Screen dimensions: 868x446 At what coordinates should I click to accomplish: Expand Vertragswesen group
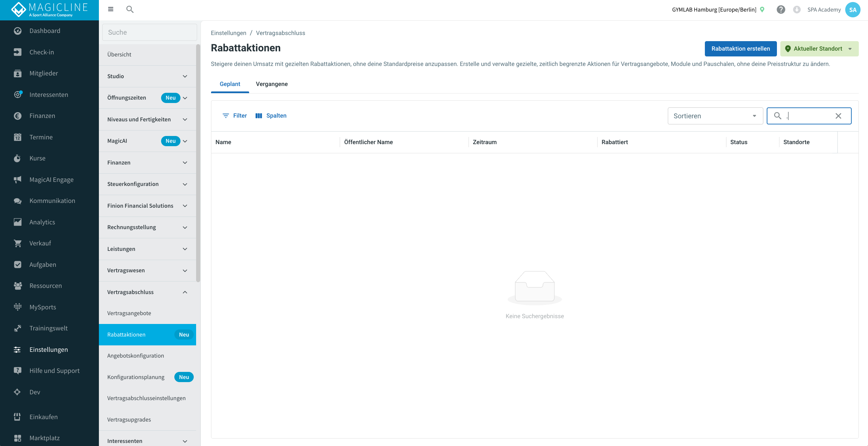(x=147, y=271)
